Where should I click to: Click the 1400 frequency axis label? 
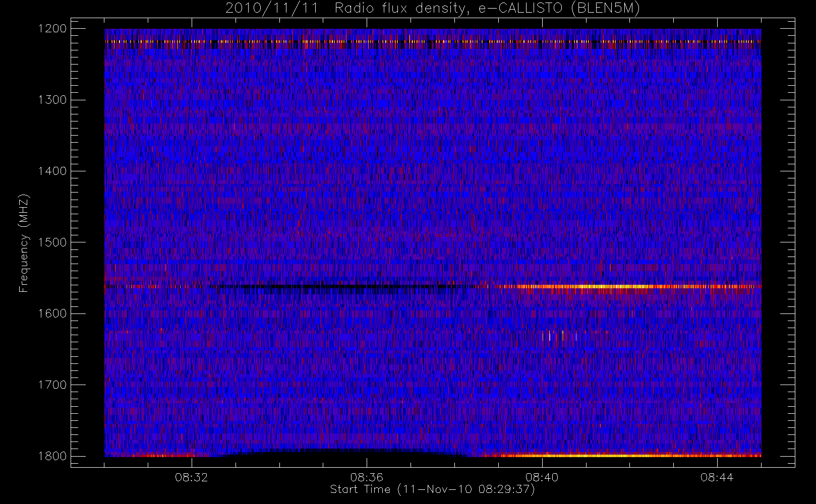pos(52,171)
